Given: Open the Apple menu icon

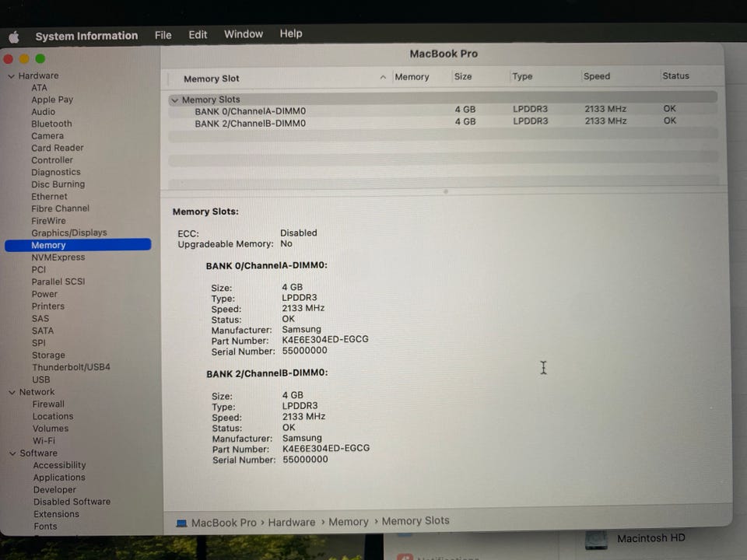Looking at the screenshot, I should tap(14, 37).
